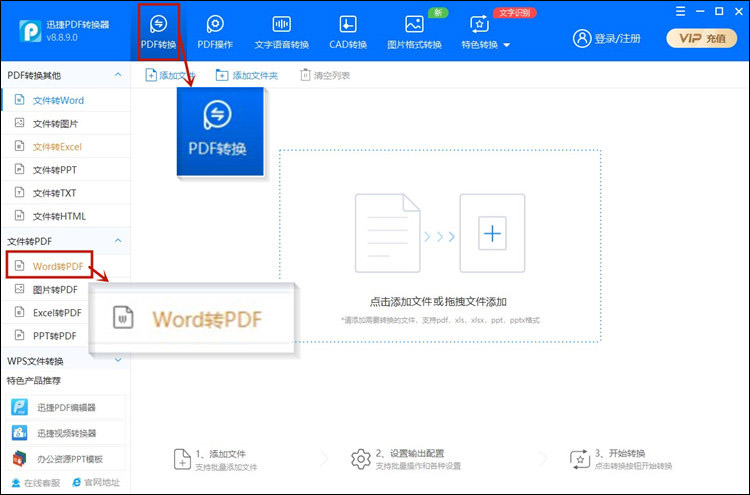This screenshot has height=495, width=750.
Task: Click the 添加文件 file-plus icon in toolbar
Action: [x=151, y=75]
